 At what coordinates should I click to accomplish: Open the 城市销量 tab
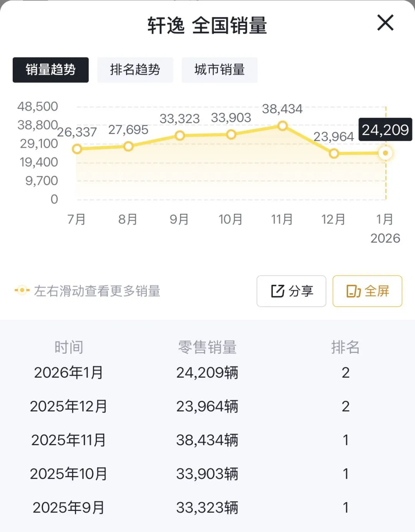point(220,70)
